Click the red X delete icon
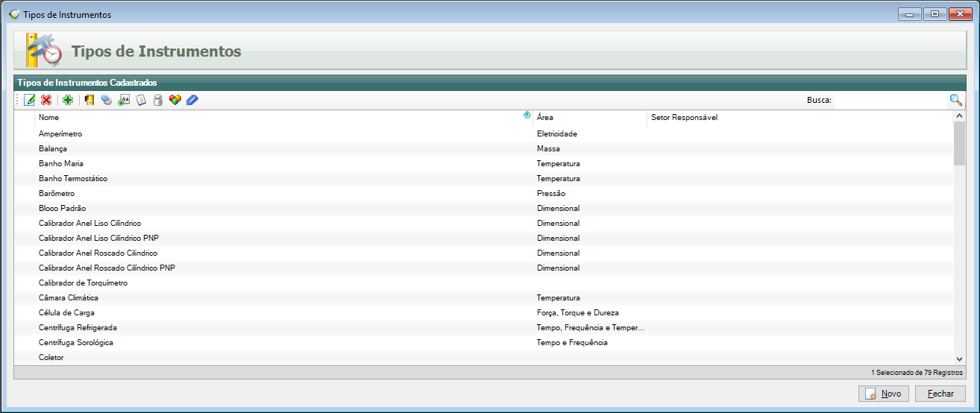This screenshot has width=980, height=413. click(46, 100)
